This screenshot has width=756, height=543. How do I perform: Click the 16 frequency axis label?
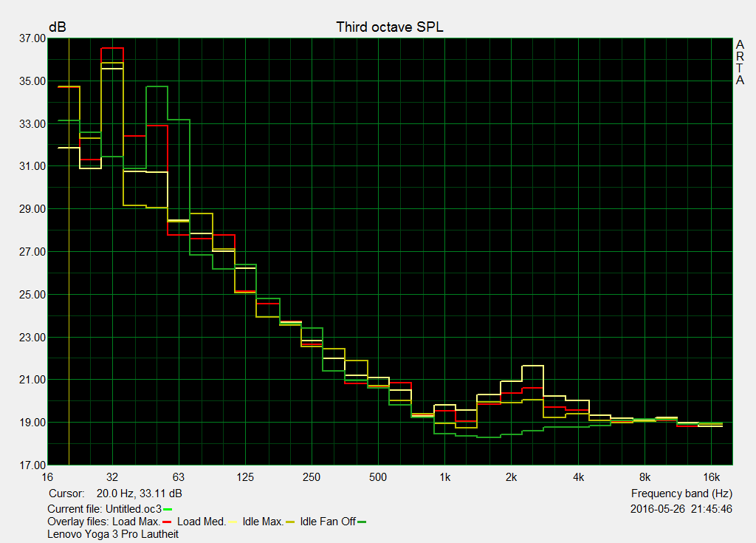pos(47,477)
